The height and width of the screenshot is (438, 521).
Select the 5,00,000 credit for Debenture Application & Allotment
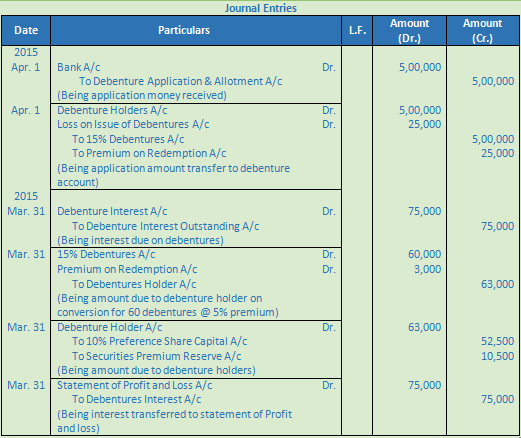point(493,81)
